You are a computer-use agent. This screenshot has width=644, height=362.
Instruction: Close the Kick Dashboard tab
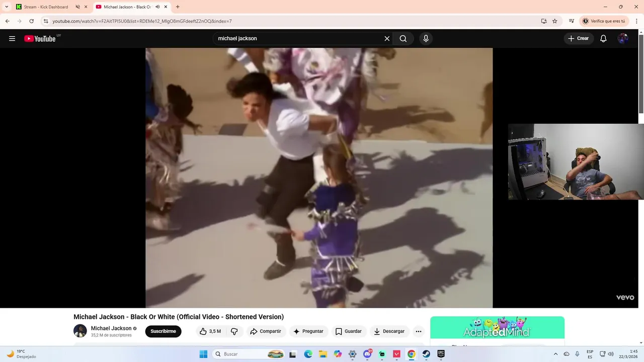tap(86, 7)
